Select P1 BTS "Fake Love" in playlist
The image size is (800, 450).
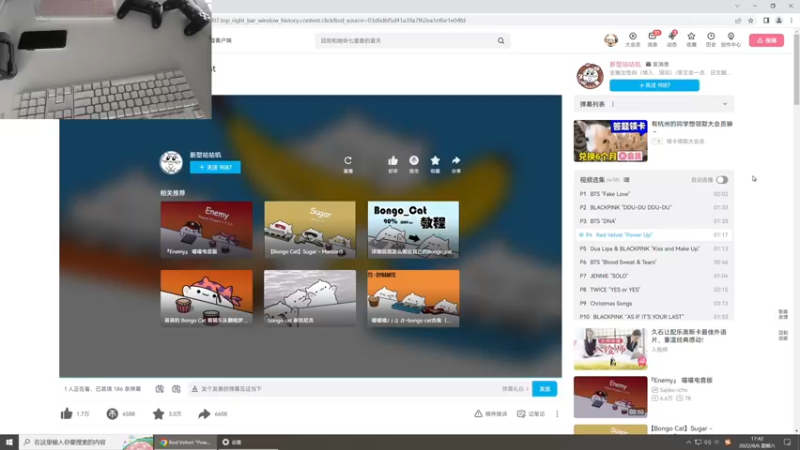(x=654, y=194)
